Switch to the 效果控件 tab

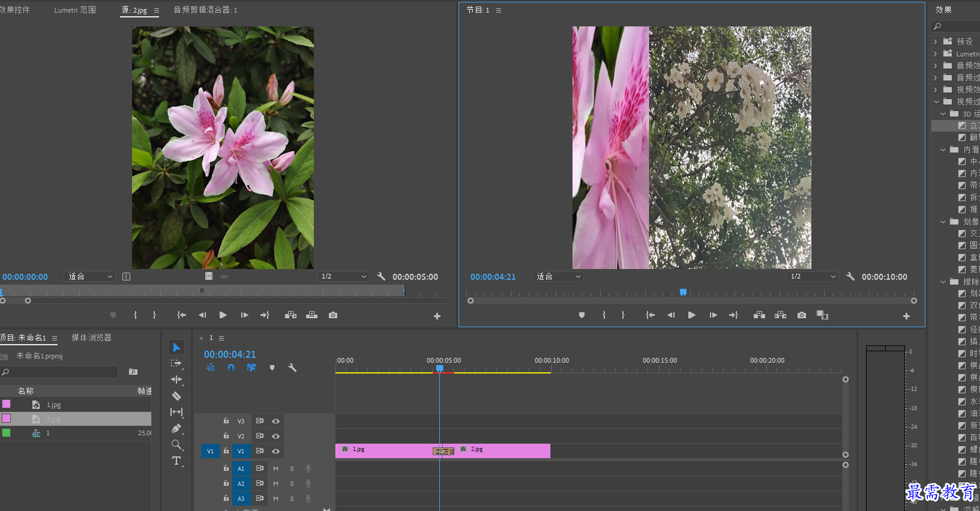pyautogui.click(x=14, y=10)
